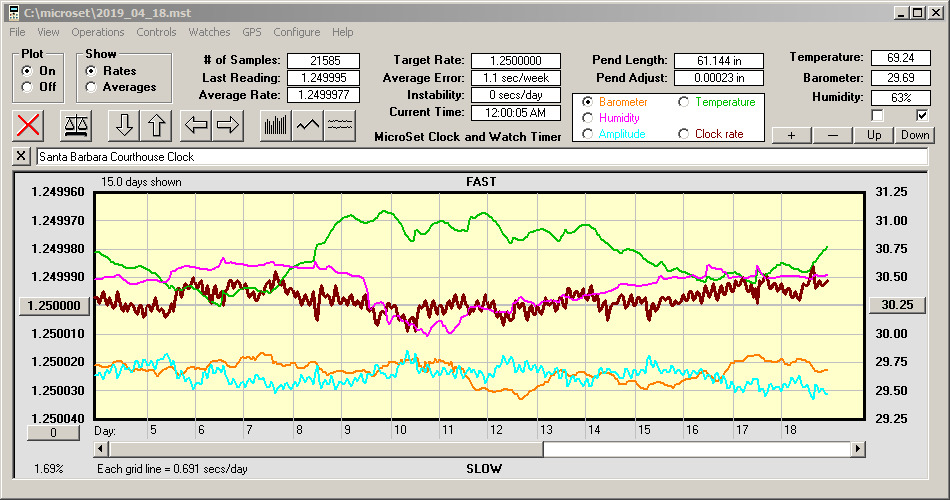Choose the Temperature trace radio button
The height and width of the screenshot is (500, 950).
[684, 102]
